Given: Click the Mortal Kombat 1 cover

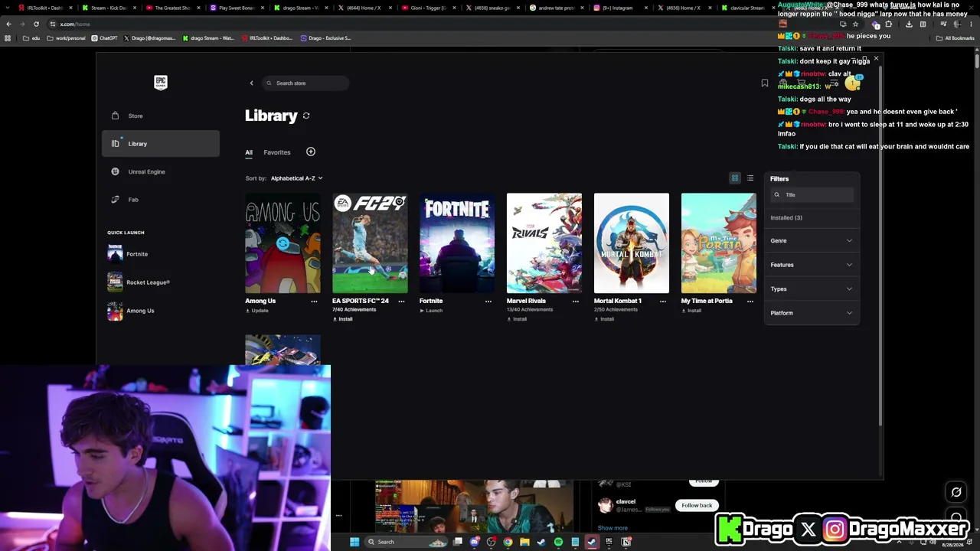Looking at the screenshot, I should coord(632,243).
